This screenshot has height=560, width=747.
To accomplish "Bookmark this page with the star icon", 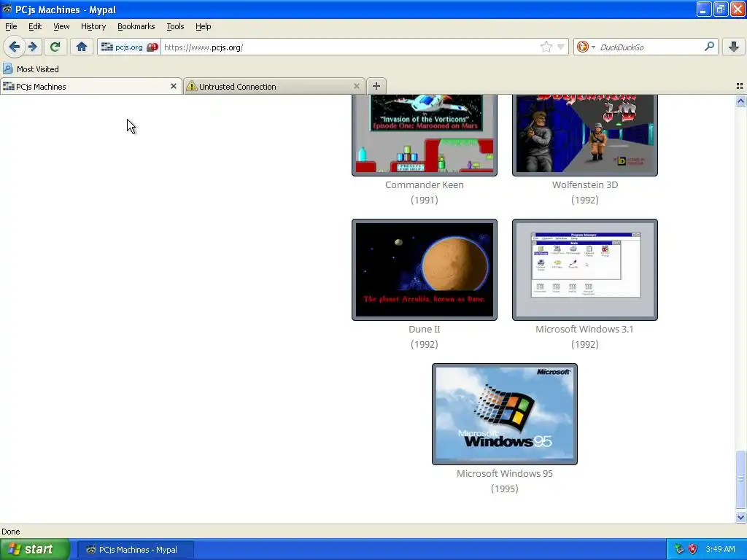I will (x=546, y=47).
